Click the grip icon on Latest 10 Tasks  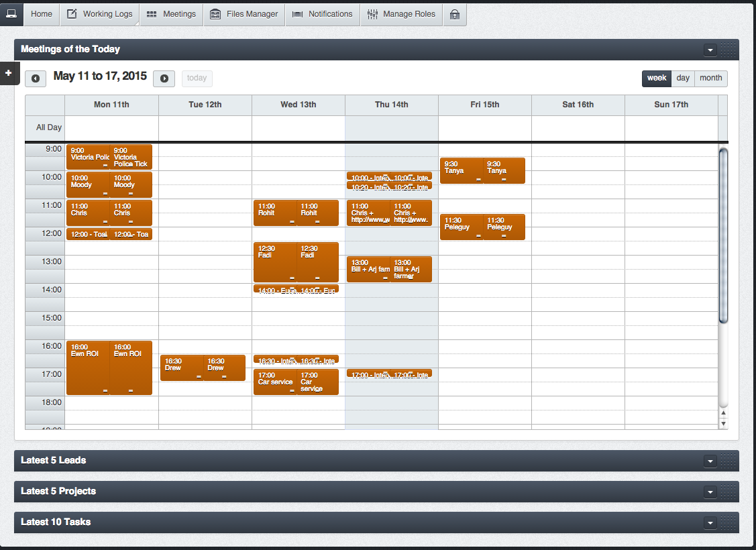tap(728, 522)
